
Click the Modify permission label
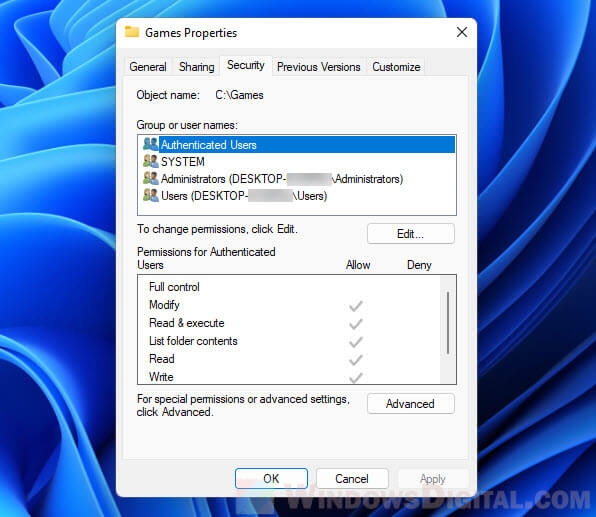coord(164,305)
